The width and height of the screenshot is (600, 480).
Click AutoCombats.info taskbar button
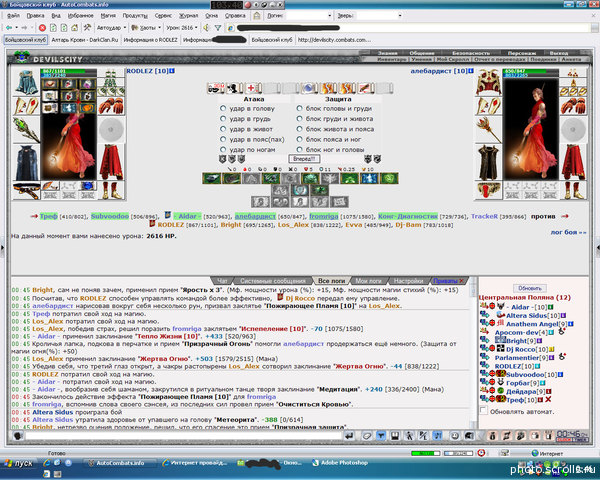coord(120,463)
